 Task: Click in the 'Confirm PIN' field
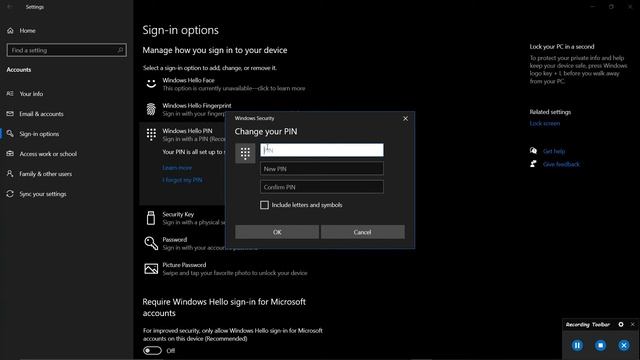point(322,187)
